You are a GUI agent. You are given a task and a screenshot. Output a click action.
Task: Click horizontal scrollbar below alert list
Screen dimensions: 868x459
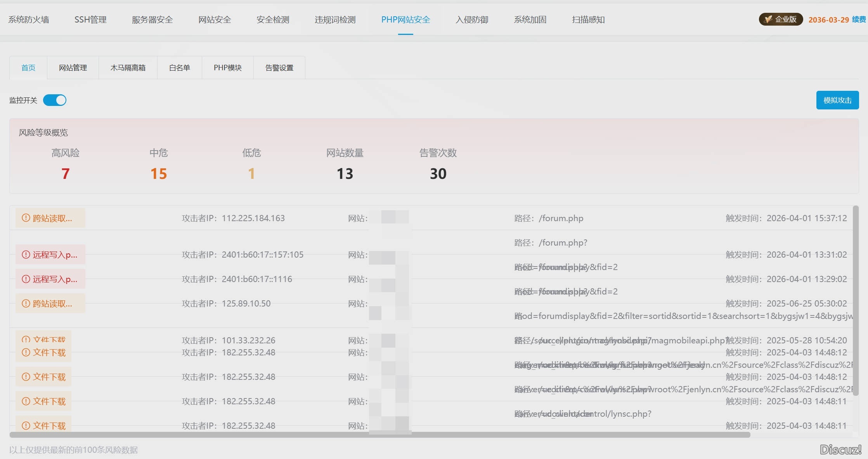point(380,435)
